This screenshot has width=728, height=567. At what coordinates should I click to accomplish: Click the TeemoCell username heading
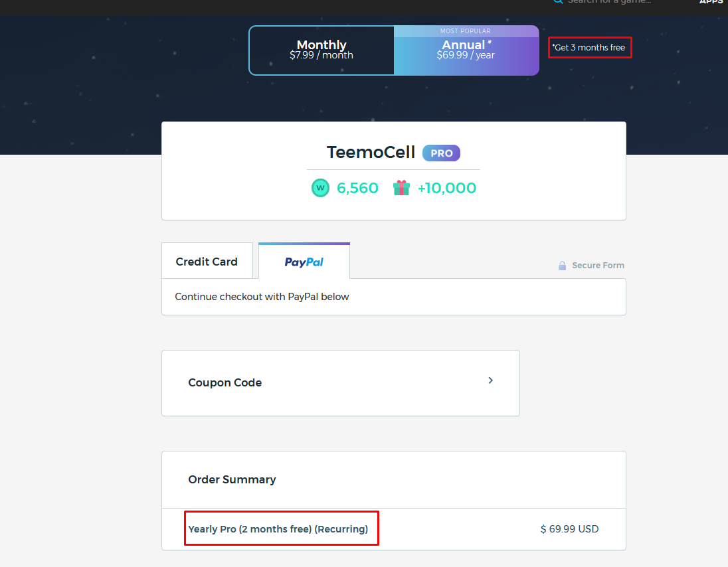(371, 153)
